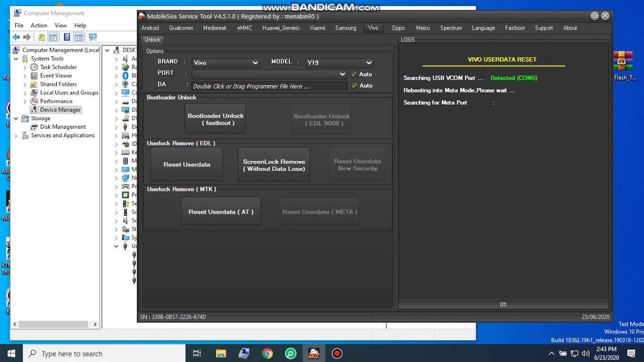Expand the Storage tree node
This screenshot has height=362, width=644.
(16, 119)
